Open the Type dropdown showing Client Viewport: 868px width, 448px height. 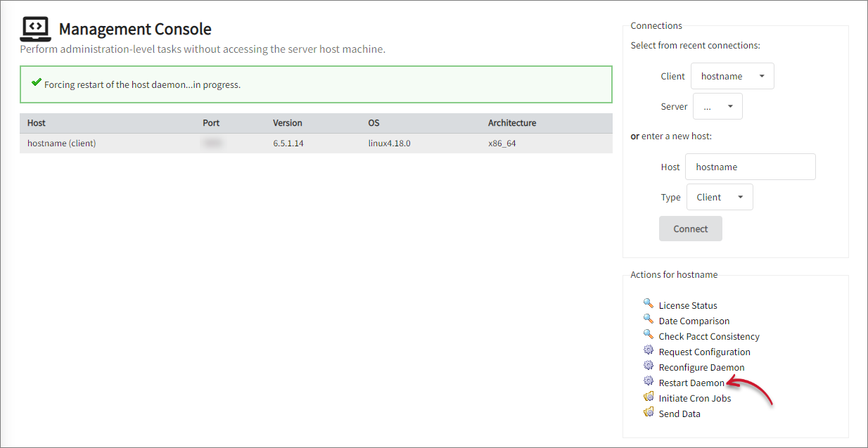click(x=720, y=197)
